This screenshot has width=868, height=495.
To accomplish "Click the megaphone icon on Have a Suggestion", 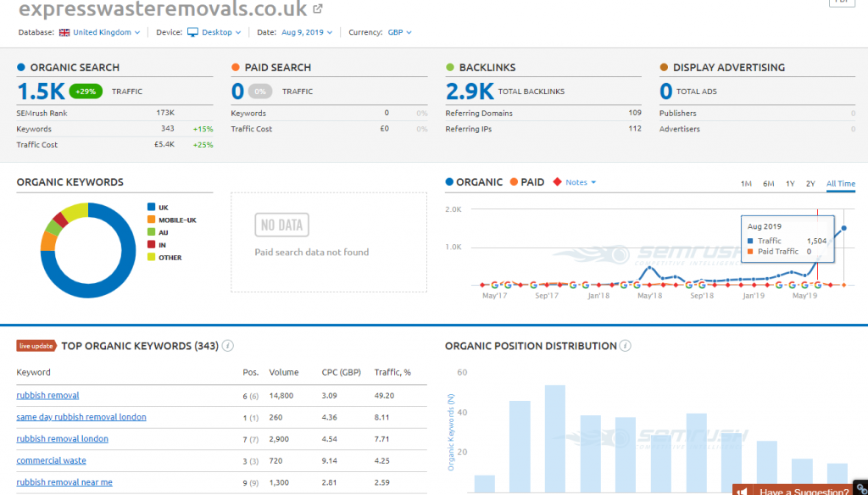I will pyautogui.click(x=743, y=491).
